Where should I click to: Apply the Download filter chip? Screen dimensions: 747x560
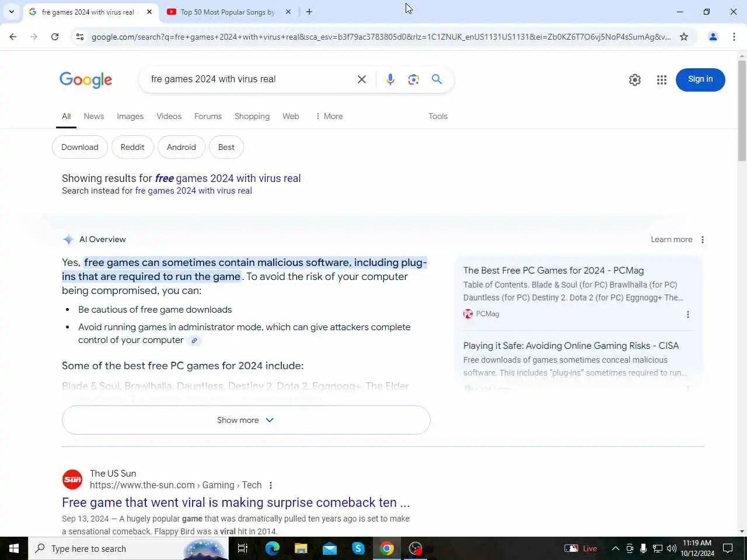80,147
